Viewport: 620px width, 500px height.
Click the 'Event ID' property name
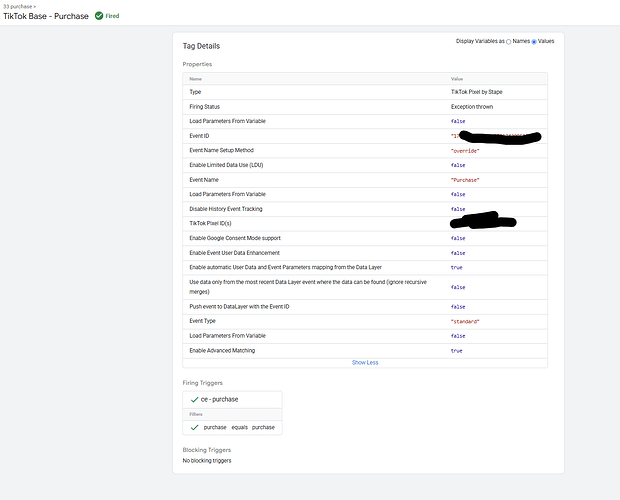click(199, 136)
